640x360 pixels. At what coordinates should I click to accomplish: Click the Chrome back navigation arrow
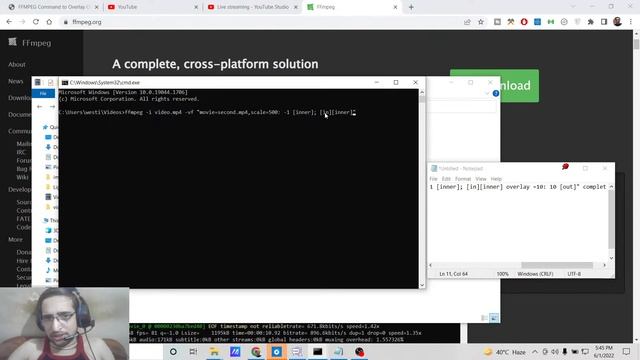(x=9, y=22)
